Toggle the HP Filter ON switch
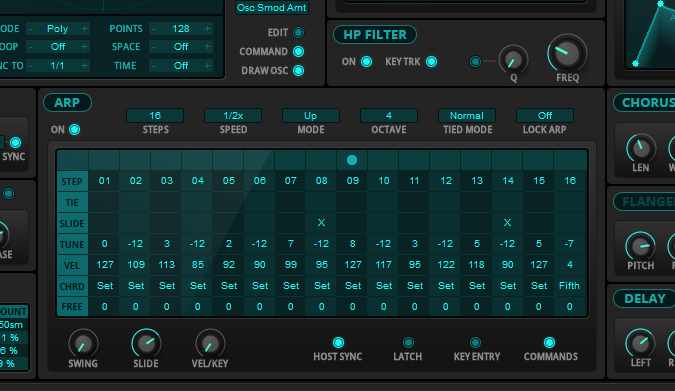Screen dimensions: 675x391 366,62
